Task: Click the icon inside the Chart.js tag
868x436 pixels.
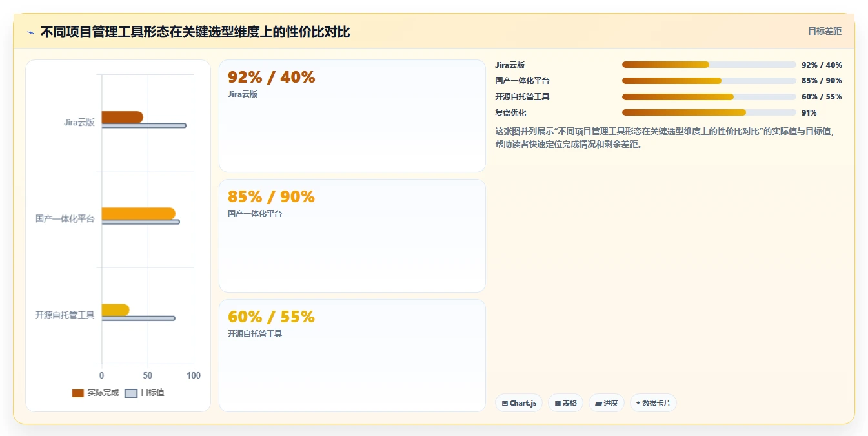Action: tap(505, 403)
